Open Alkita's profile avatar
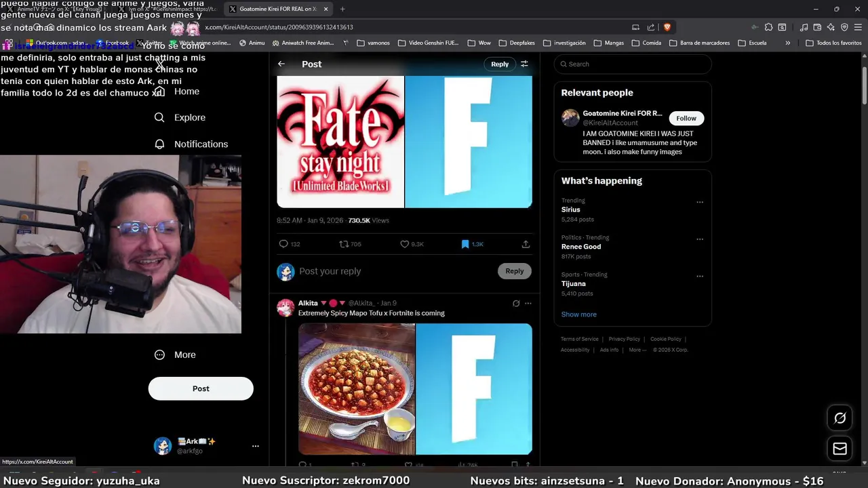 coord(285,308)
